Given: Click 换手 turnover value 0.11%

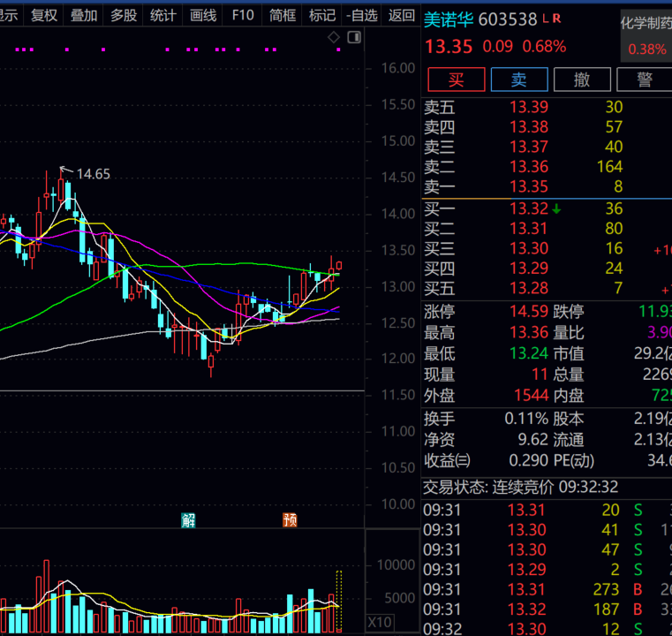Looking at the screenshot, I should point(526,419).
